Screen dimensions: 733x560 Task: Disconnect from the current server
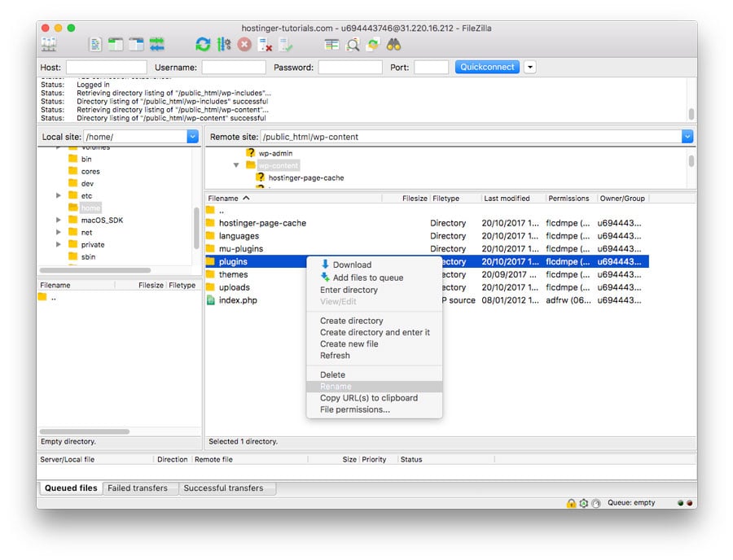tap(265, 45)
